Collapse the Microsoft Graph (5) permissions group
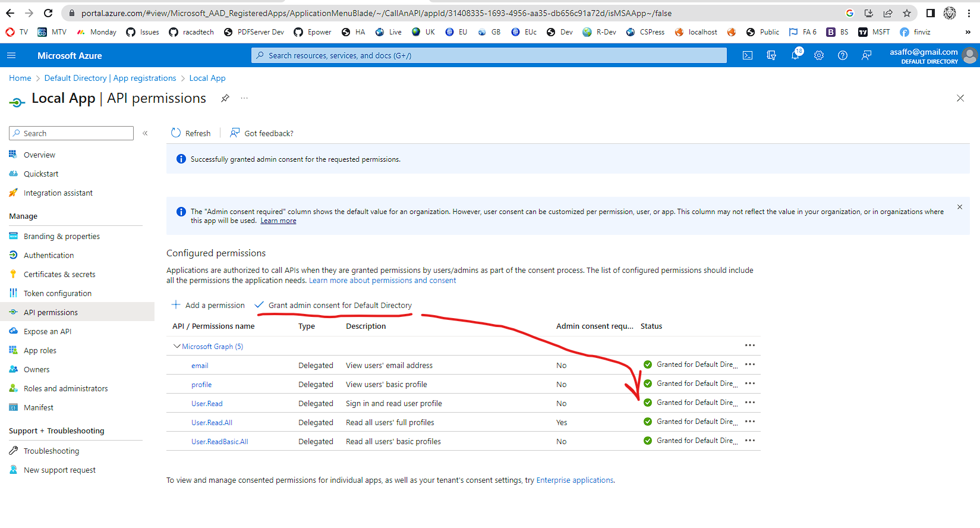This screenshot has width=980, height=528. click(177, 346)
